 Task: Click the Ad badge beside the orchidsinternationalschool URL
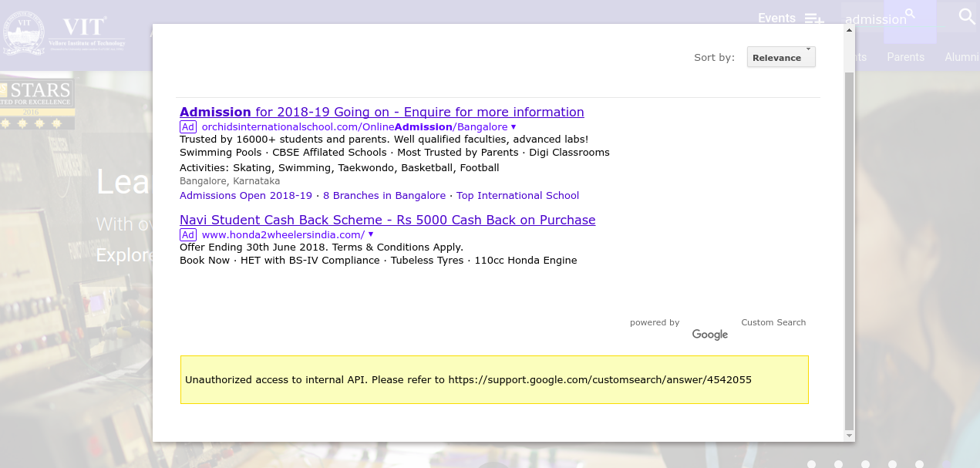coord(188,127)
